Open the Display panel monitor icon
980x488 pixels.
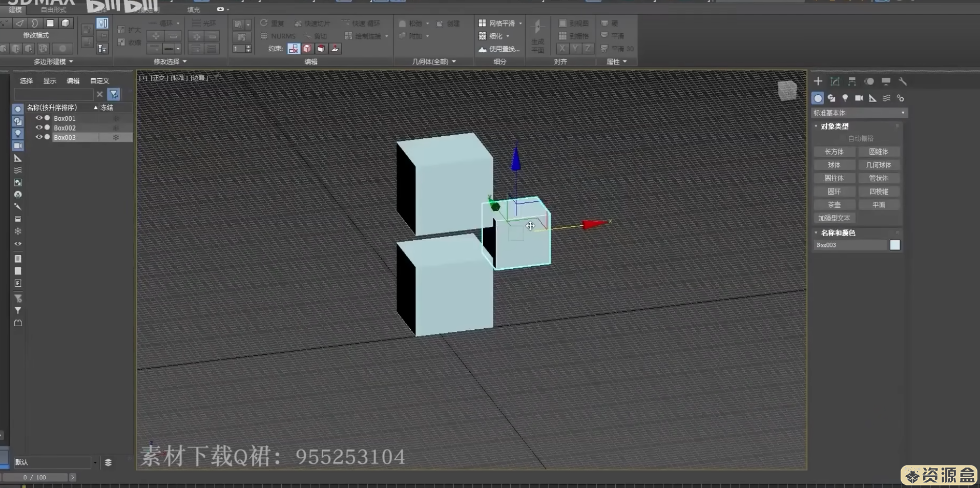tap(886, 81)
